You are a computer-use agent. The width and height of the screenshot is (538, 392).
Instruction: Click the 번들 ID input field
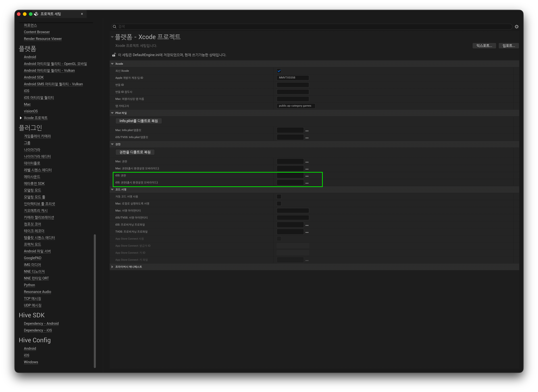[x=293, y=85]
